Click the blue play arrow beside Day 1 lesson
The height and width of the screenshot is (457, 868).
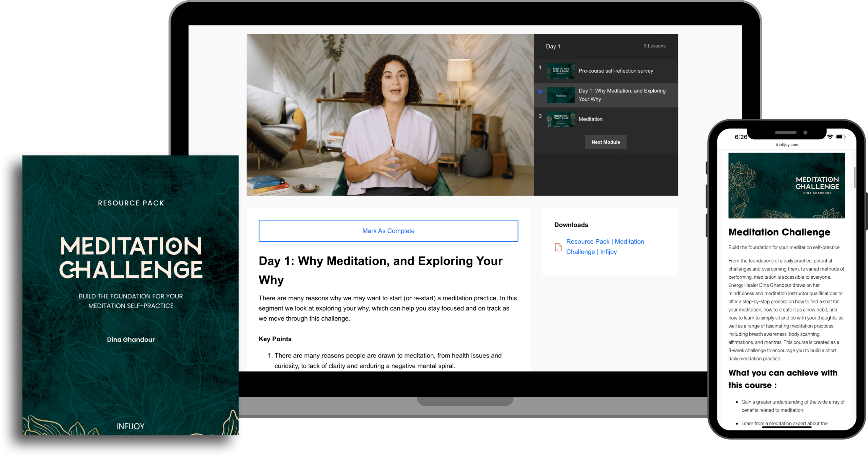(540, 92)
